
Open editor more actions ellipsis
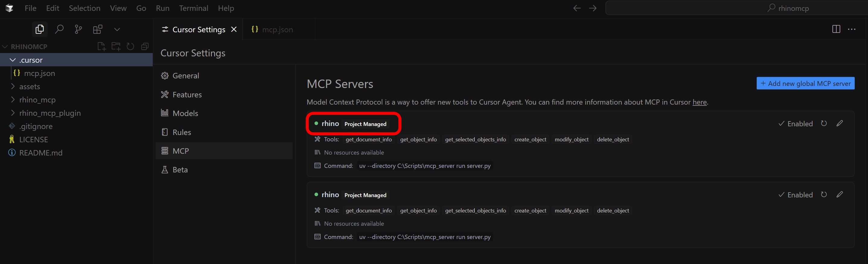(x=851, y=29)
